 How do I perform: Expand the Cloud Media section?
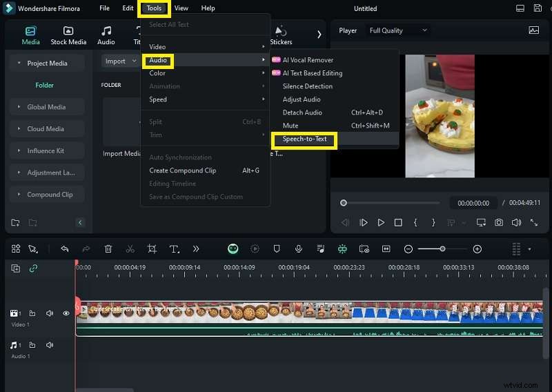(47, 129)
